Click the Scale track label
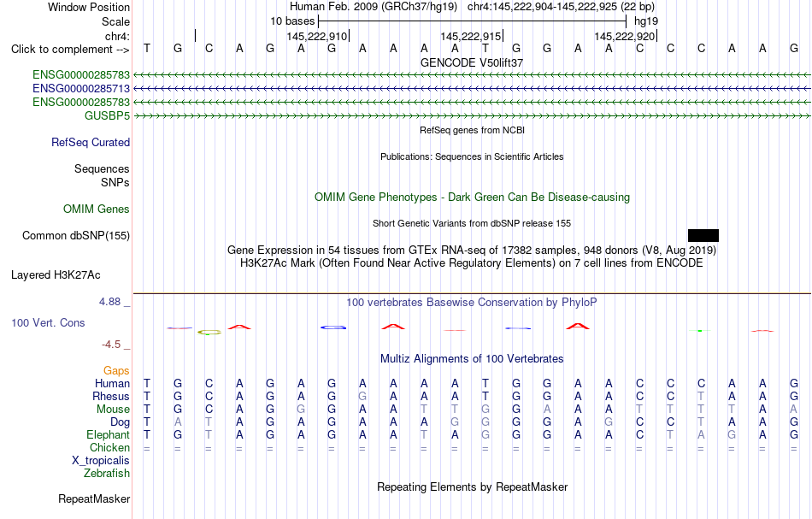Viewport: 812px width, 519px height. 116,21
